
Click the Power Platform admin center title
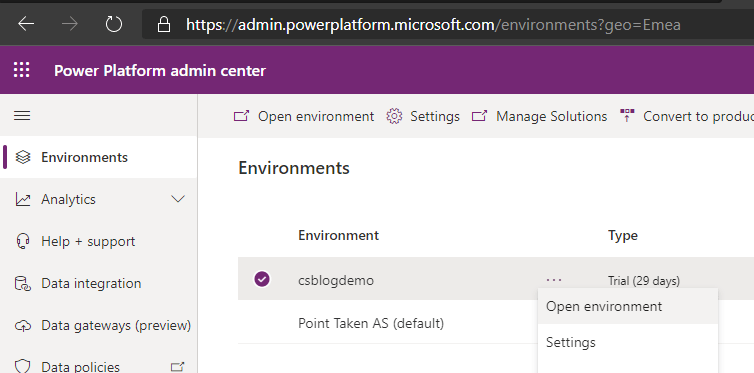tap(160, 71)
